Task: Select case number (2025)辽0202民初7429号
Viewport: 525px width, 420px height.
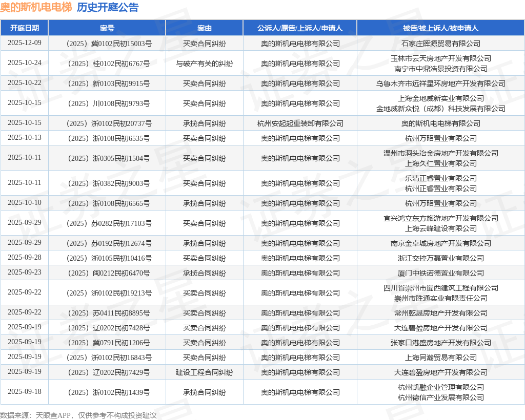Action: (x=109, y=372)
